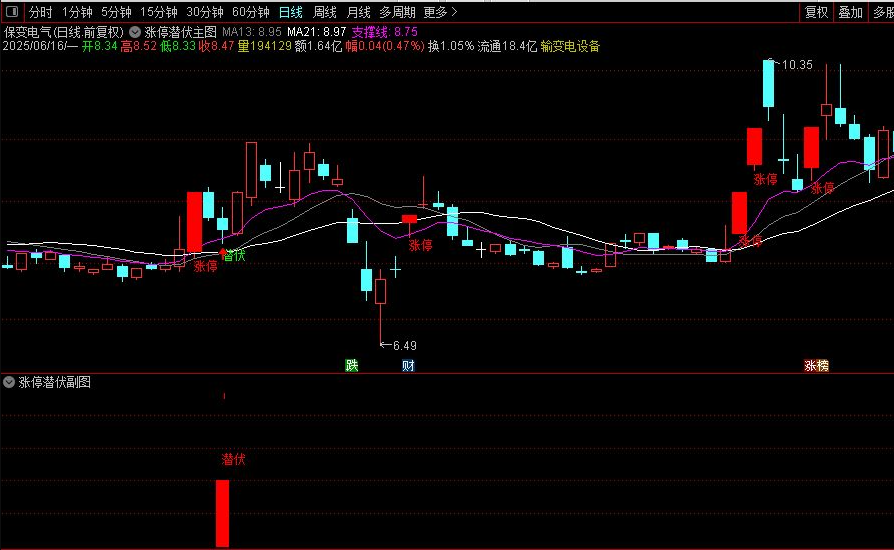This screenshot has width=894, height=550.
Task: Switch to 分时 time-sharing view
Action: point(40,12)
